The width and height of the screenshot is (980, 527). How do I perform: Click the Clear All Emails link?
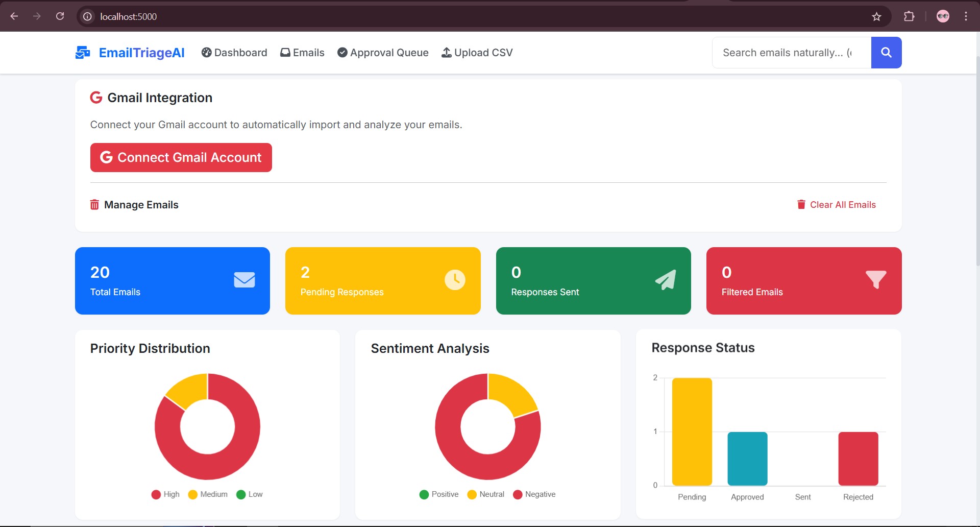[843, 204]
